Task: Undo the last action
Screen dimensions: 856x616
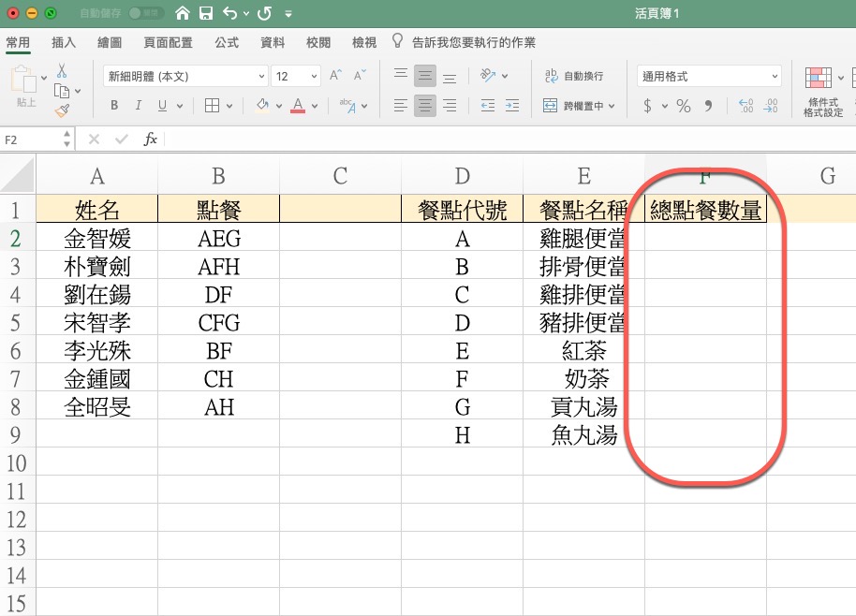Action: 229,13
